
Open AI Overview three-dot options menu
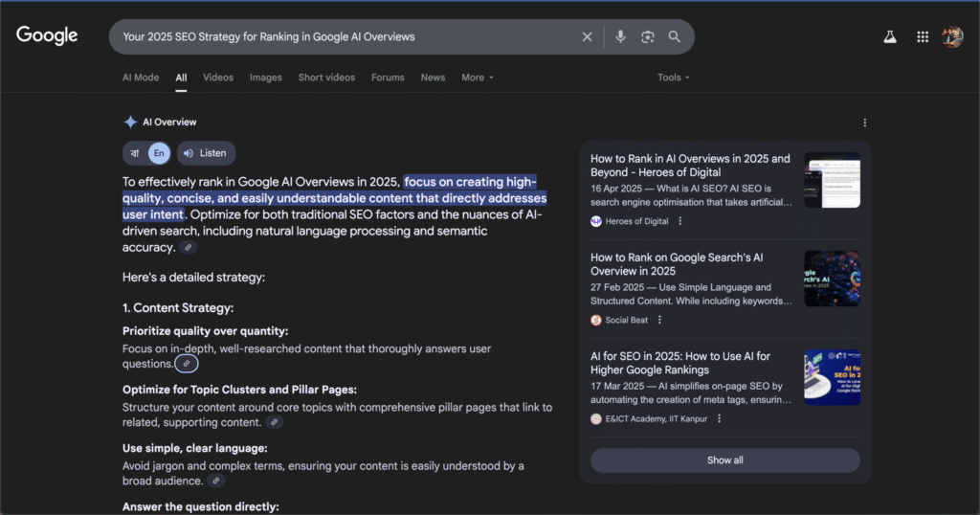pyautogui.click(x=865, y=123)
